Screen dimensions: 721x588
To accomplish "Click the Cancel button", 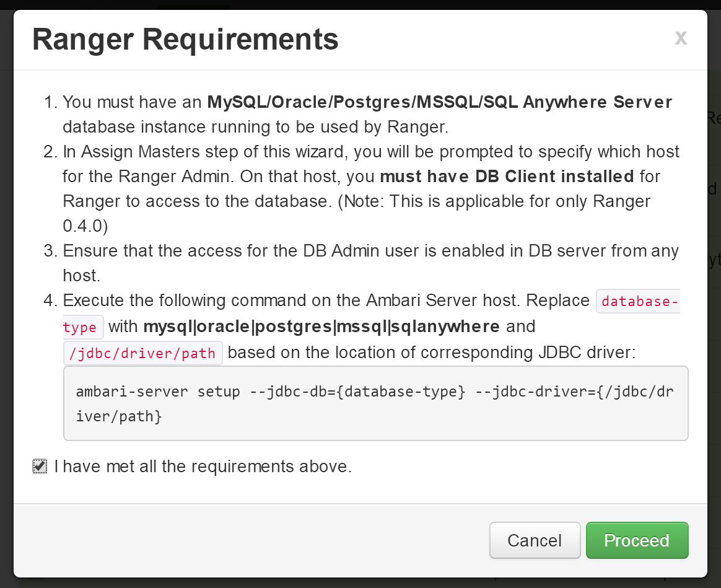I will [x=535, y=540].
